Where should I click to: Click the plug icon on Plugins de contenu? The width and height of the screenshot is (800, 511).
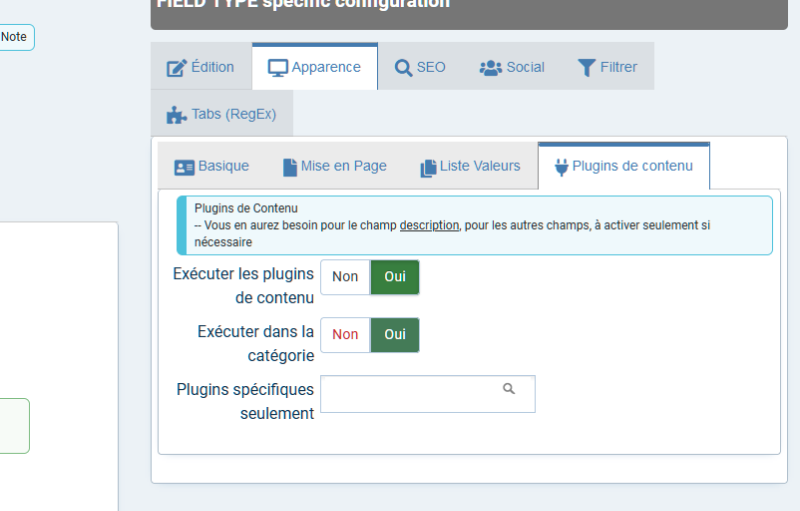pyautogui.click(x=562, y=167)
